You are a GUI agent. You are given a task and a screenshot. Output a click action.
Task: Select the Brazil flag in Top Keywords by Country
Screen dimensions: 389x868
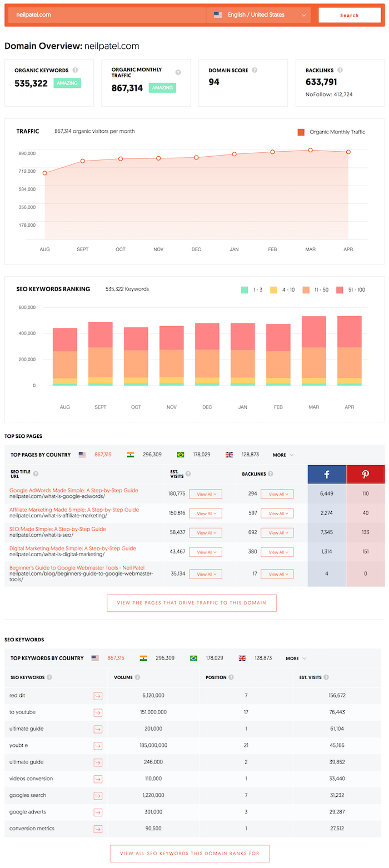pyautogui.click(x=193, y=658)
